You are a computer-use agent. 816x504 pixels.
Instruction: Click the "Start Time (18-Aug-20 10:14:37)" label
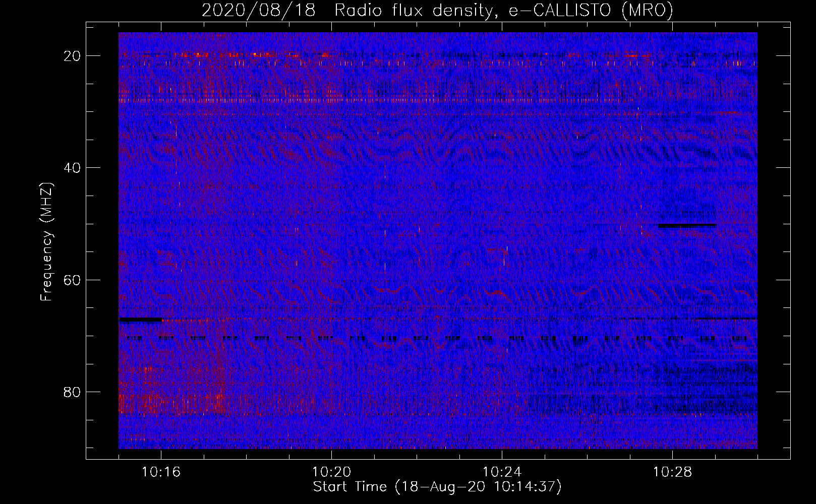437,487
